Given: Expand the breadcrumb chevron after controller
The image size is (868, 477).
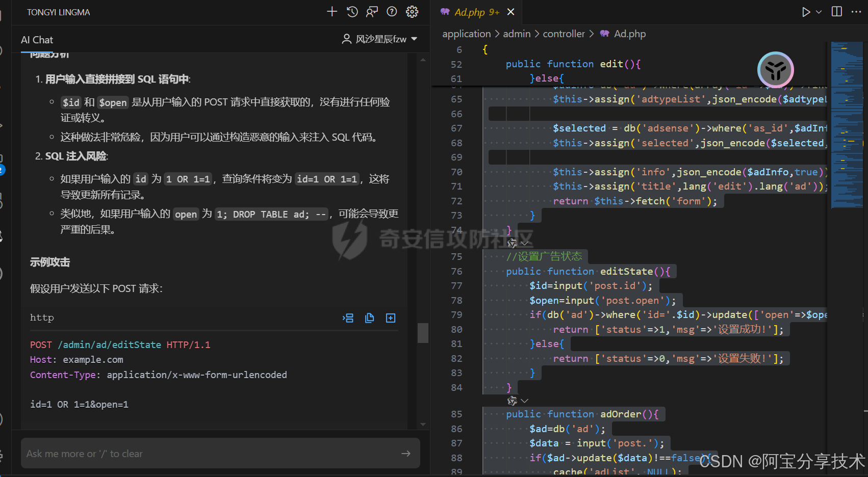Looking at the screenshot, I should point(592,34).
